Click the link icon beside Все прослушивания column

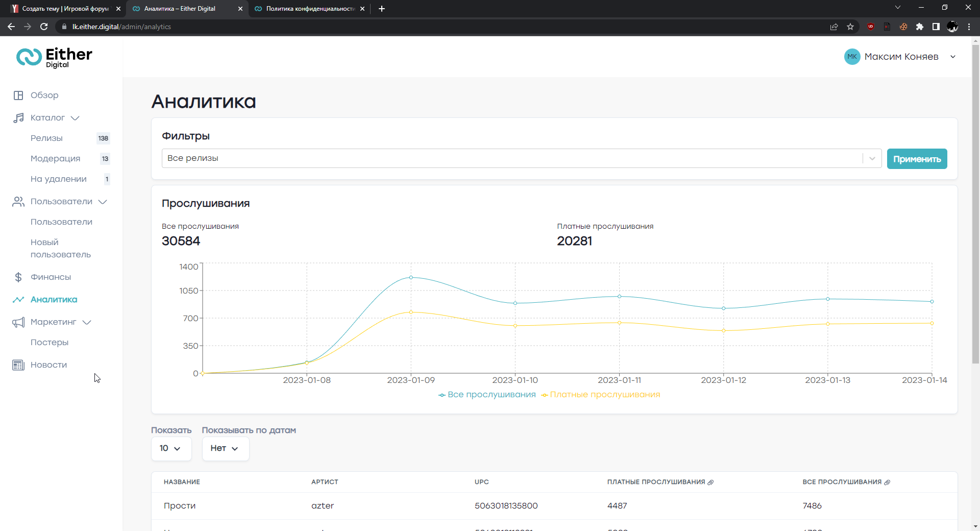point(887,482)
